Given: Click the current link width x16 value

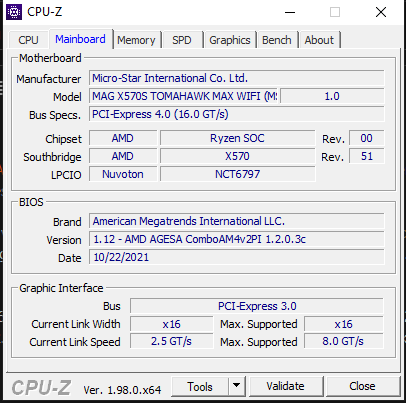Looking at the screenshot, I should (x=172, y=324).
